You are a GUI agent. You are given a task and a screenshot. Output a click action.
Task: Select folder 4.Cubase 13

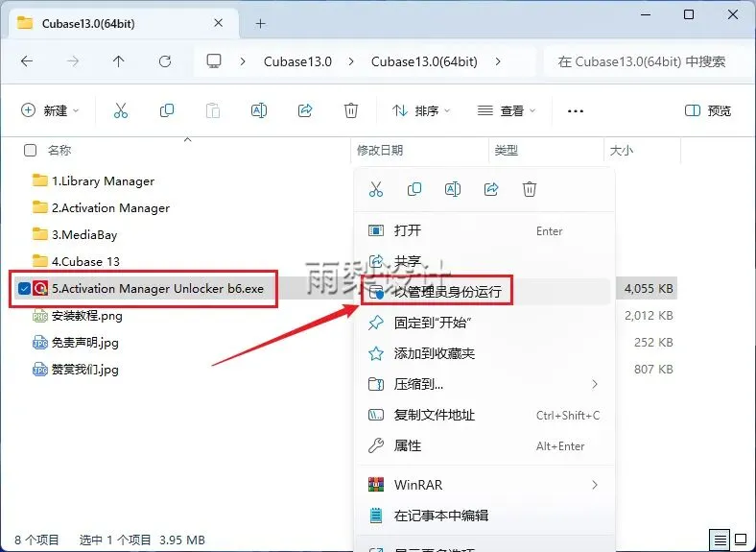85,261
